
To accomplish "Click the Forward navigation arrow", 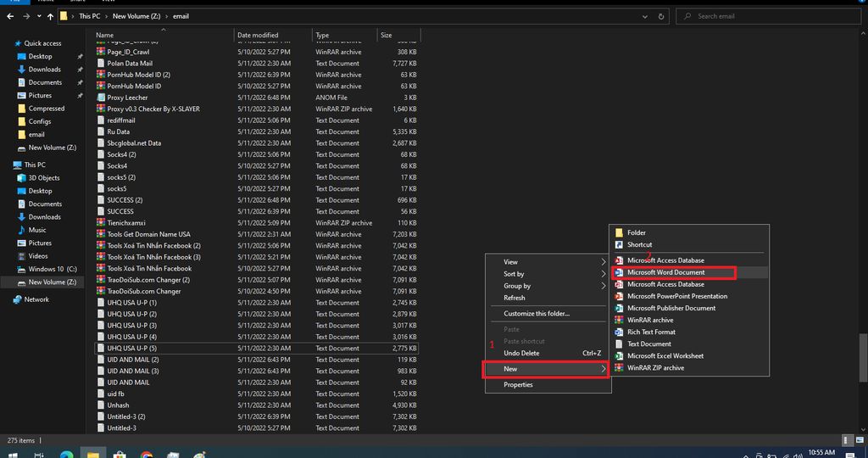I will tap(26, 17).
